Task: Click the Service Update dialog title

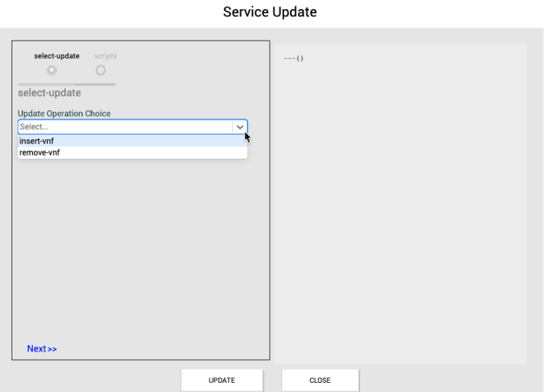Action: coord(270,12)
